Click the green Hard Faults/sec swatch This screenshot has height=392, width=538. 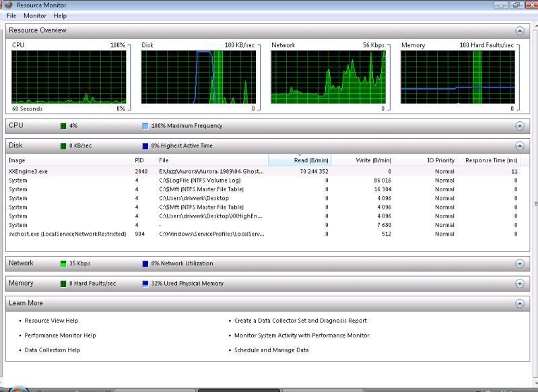tap(63, 284)
